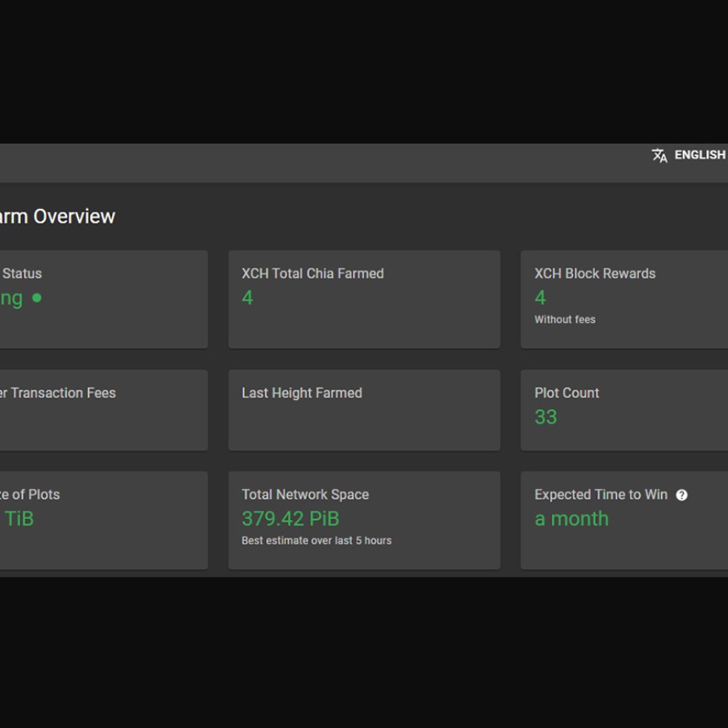Click the Transaction Fees card label
The image size is (728, 728).
(x=58, y=393)
